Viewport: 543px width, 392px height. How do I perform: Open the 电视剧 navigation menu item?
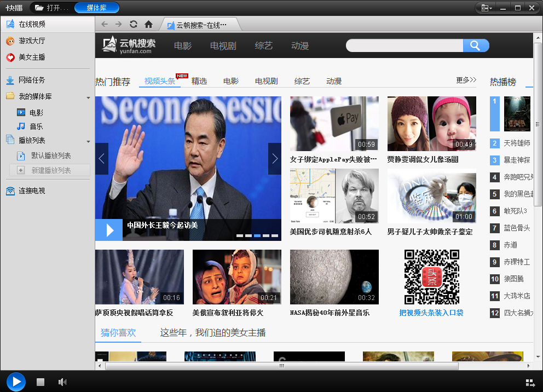(x=223, y=46)
